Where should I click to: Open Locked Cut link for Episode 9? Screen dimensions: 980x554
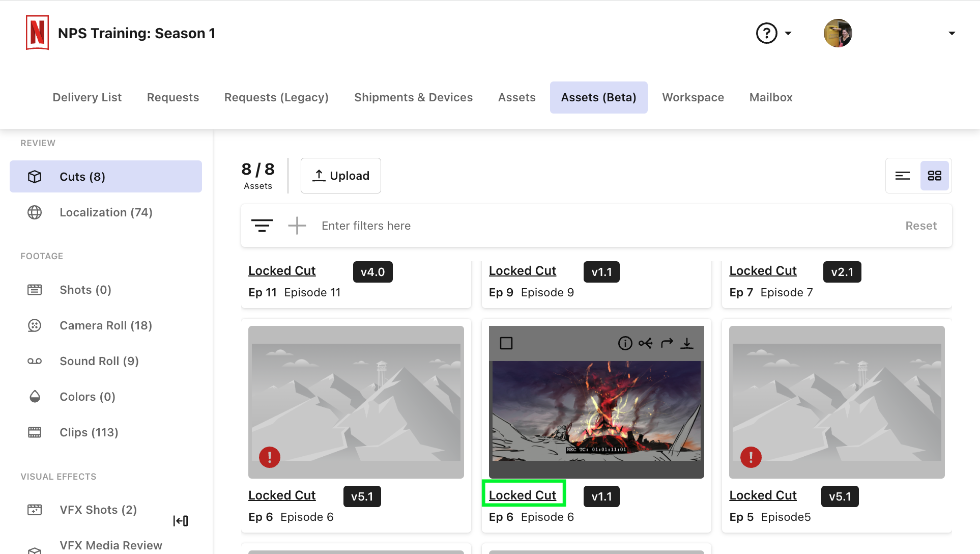[523, 271]
